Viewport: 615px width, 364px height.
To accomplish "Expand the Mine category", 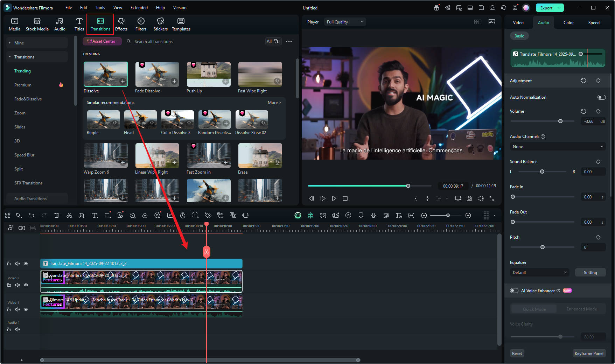I will click(x=37, y=43).
